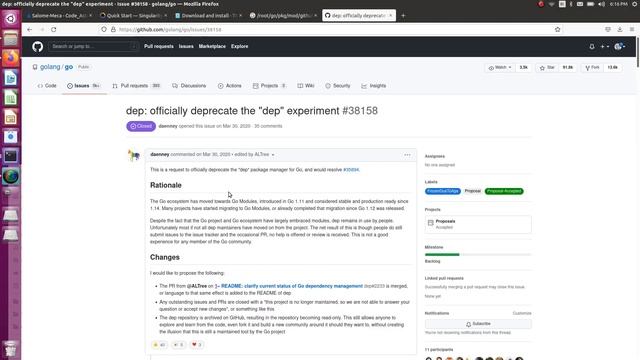Open Pull requests in top navigation

click(159, 47)
